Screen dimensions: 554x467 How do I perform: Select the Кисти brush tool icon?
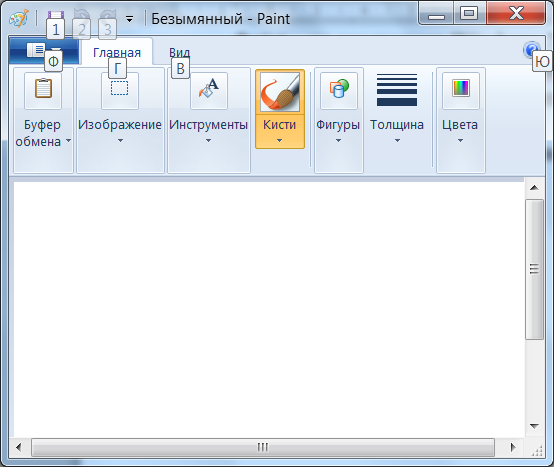[x=280, y=92]
